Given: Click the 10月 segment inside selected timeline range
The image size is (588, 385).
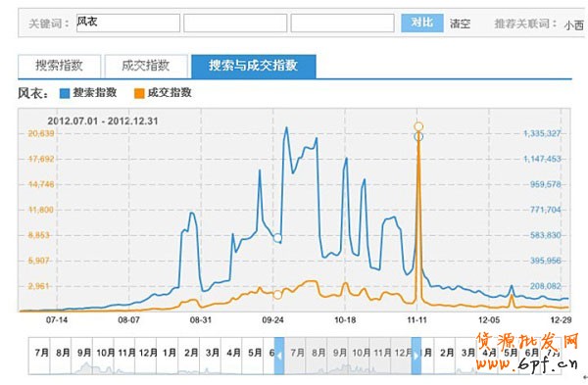Looking at the screenshot, I should coord(361,353).
